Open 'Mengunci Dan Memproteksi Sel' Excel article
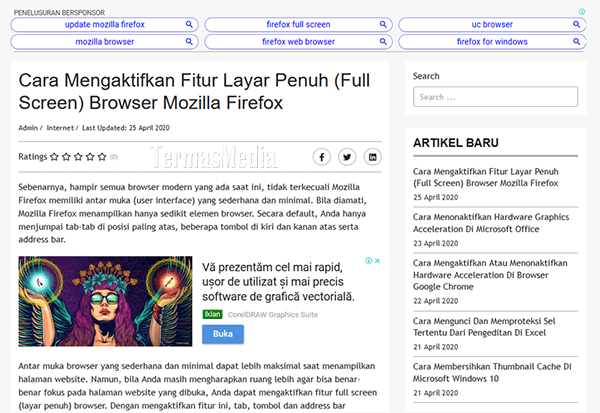600x413 pixels. tap(484, 327)
